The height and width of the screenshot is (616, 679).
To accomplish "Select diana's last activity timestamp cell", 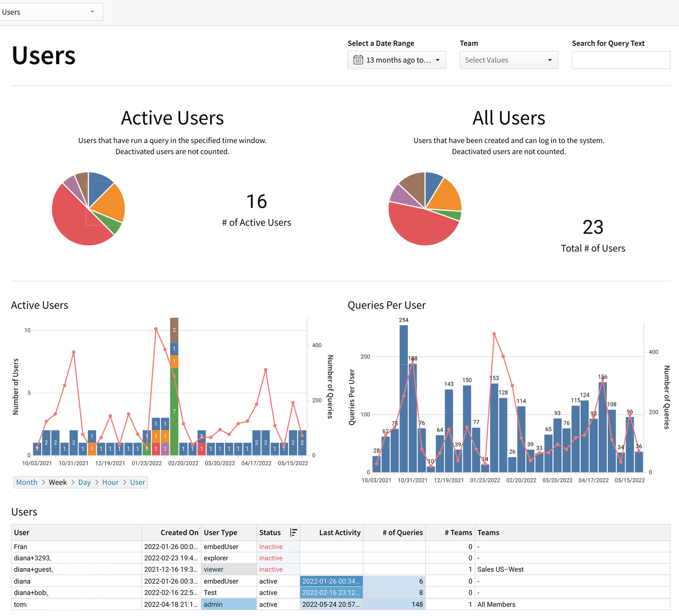I will point(331,581).
